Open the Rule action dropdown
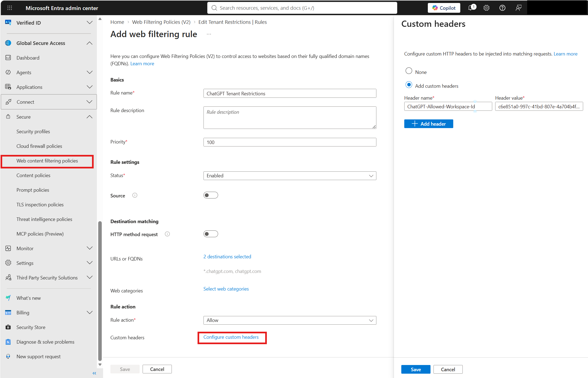 click(290, 320)
